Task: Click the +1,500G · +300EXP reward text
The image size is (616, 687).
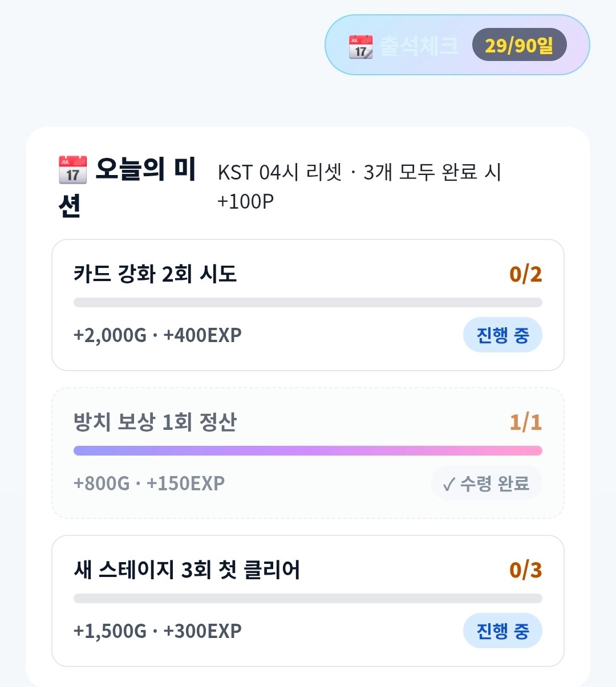Action: [157, 631]
